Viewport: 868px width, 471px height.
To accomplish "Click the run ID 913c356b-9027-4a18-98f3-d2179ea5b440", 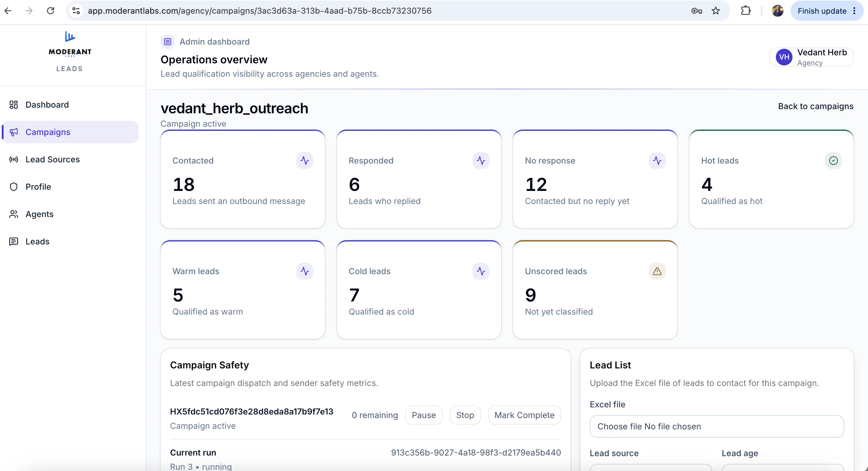I will (x=476, y=453).
